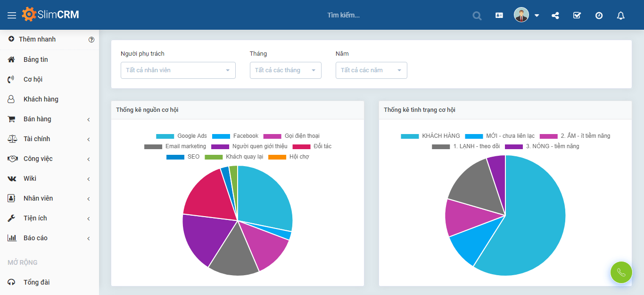Click the help question mark icon
The image size is (644, 295).
[91, 40]
